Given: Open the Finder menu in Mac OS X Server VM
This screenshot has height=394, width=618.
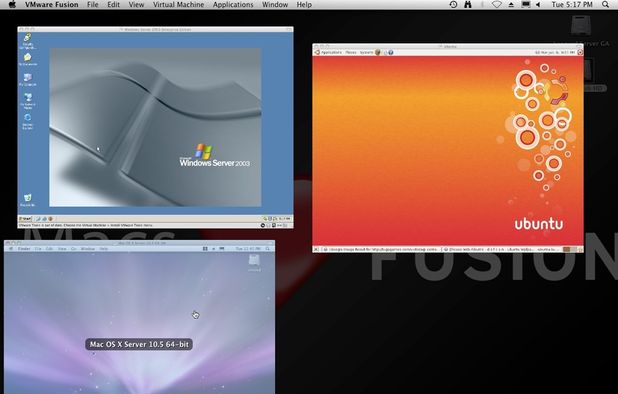Looking at the screenshot, I should [x=24, y=249].
